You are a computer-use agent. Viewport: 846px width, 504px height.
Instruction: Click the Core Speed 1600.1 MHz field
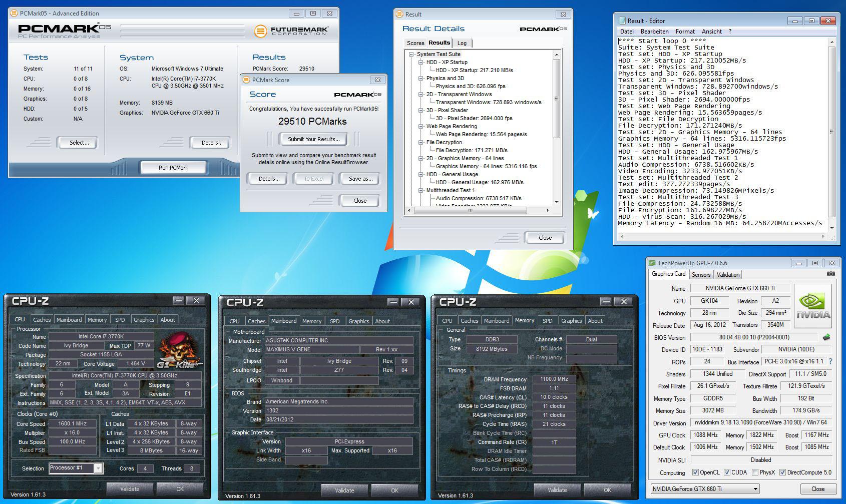pos(72,423)
